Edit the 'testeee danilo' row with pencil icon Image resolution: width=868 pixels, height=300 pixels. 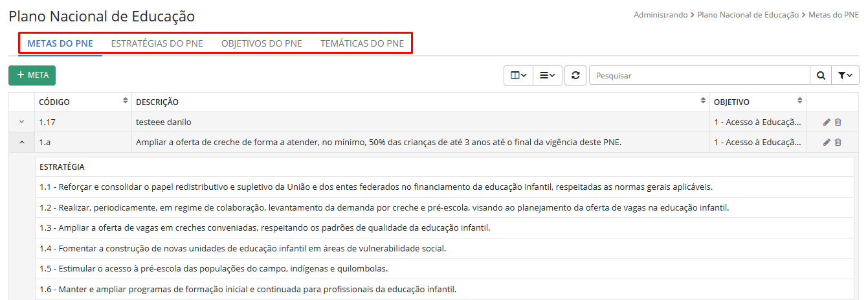pyautogui.click(x=827, y=122)
